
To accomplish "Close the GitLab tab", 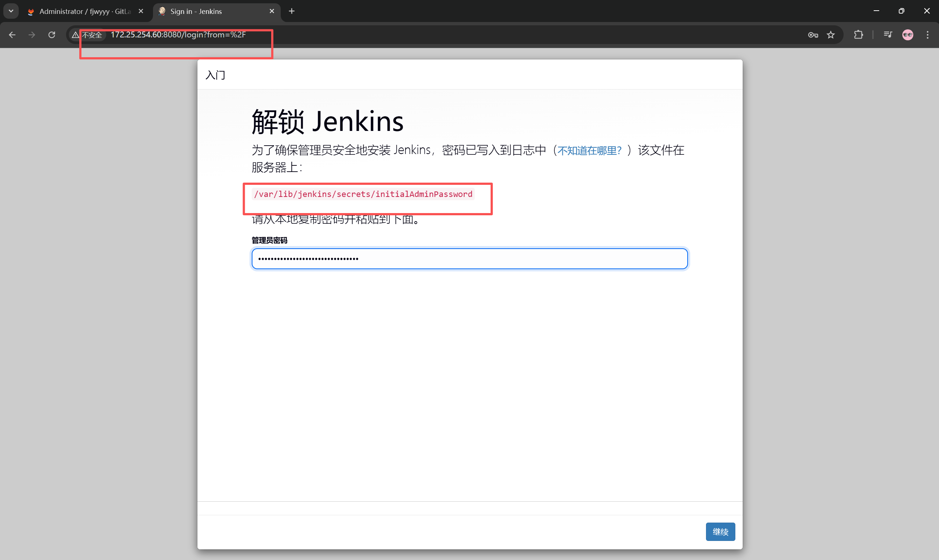I will click(x=141, y=11).
